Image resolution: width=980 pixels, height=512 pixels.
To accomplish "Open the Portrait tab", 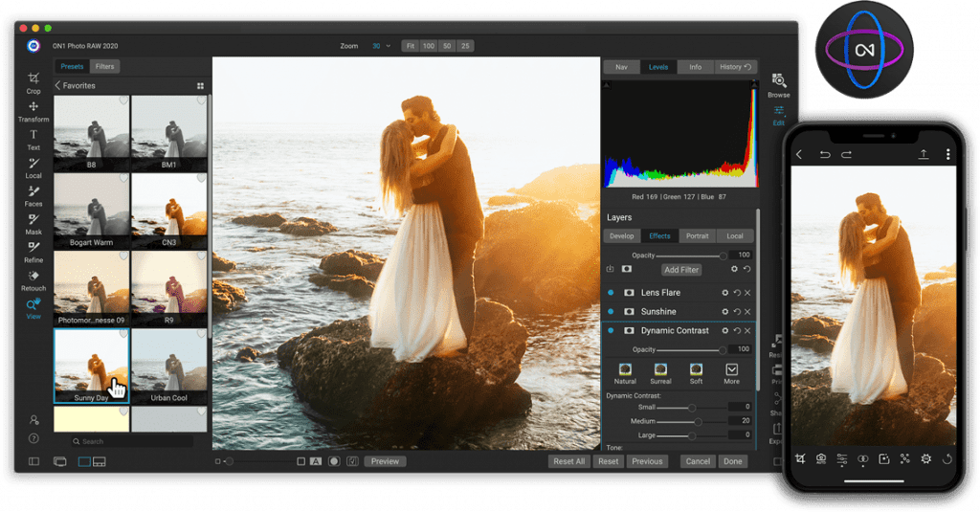I will coord(697,236).
